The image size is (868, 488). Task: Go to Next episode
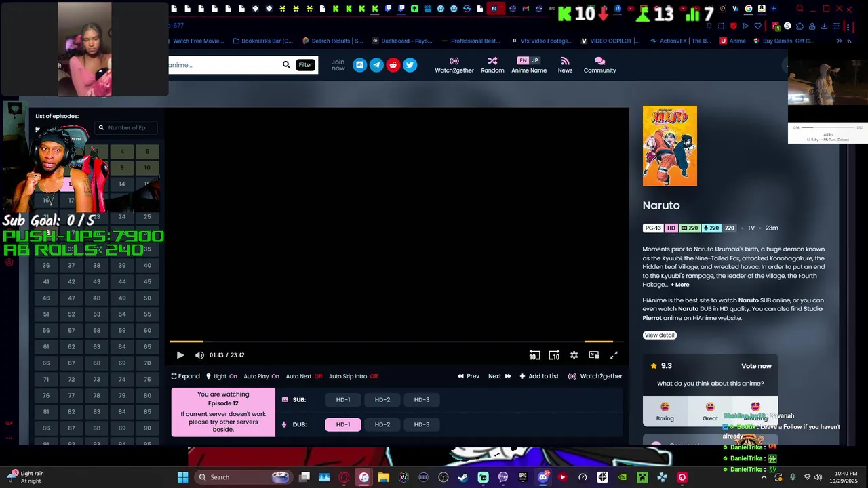(x=500, y=376)
